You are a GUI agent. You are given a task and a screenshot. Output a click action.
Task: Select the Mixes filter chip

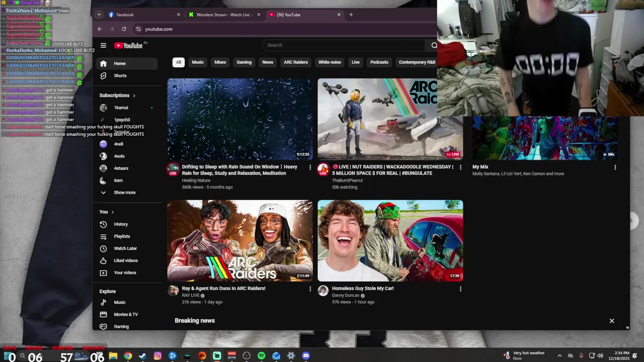point(220,62)
